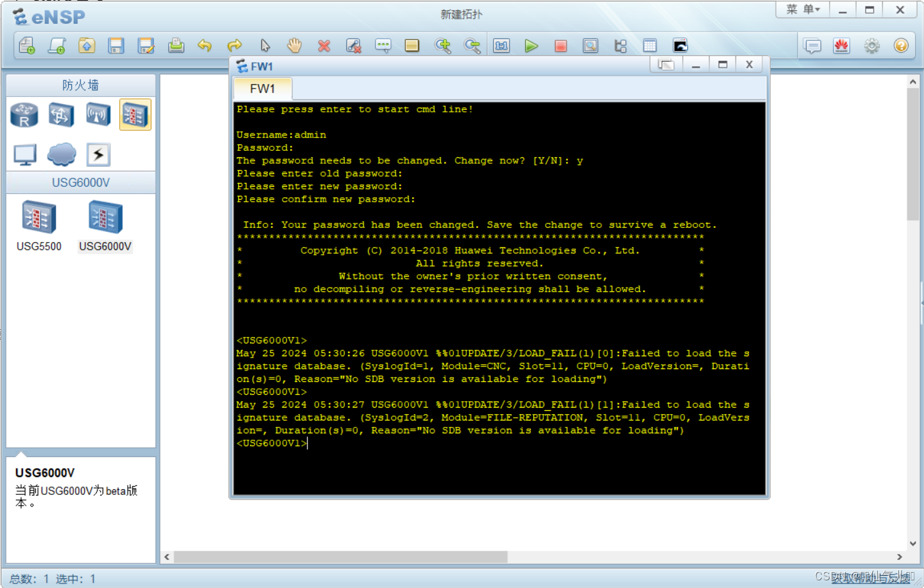Create a new topology from toolbar
Viewport: 924px width, 588px height.
[27, 46]
